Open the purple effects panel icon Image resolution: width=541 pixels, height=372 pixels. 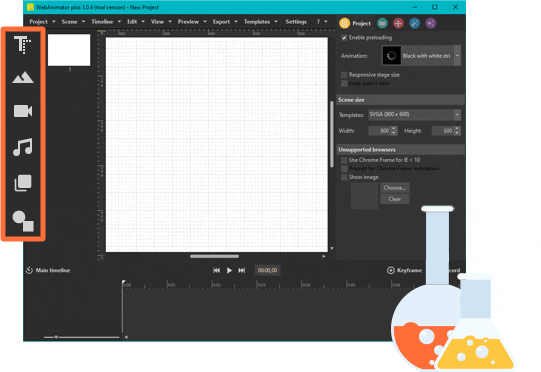pos(430,23)
